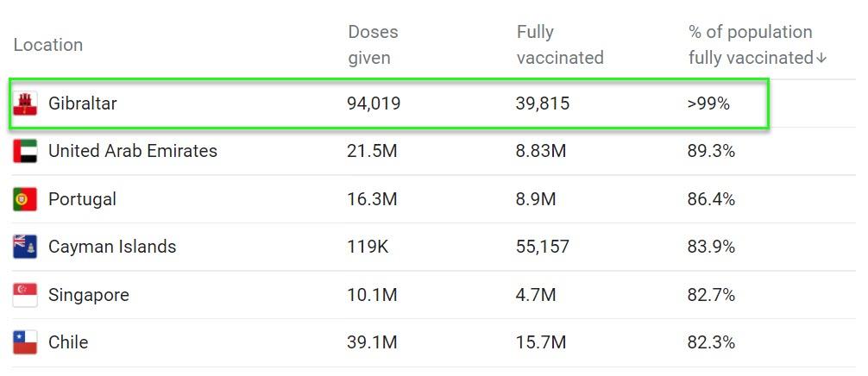Click the Fully vaccinated column header
This screenshot has height=376, width=868.
pyautogui.click(x=559, y=45)
